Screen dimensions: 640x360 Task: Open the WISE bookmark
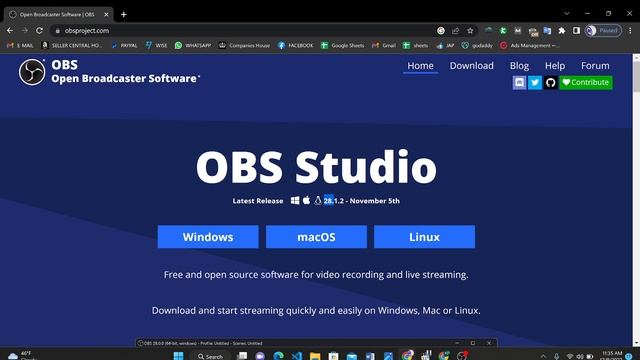[156, 45]
